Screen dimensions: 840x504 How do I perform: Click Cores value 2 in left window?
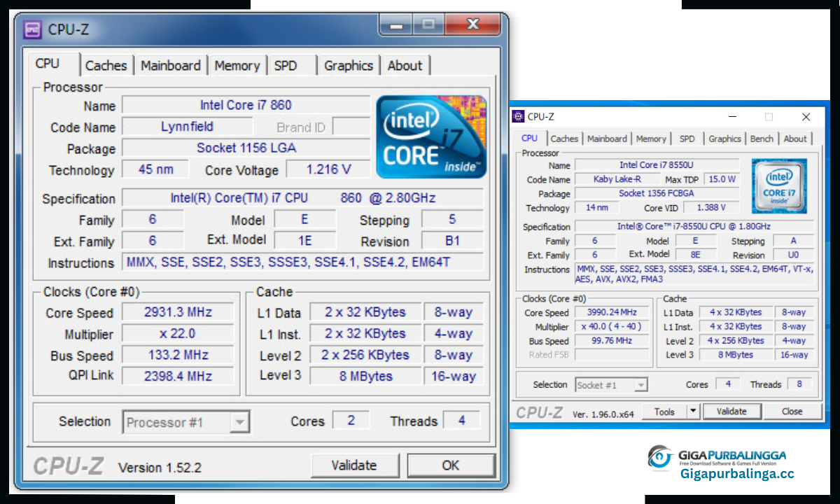coord(351,421)
